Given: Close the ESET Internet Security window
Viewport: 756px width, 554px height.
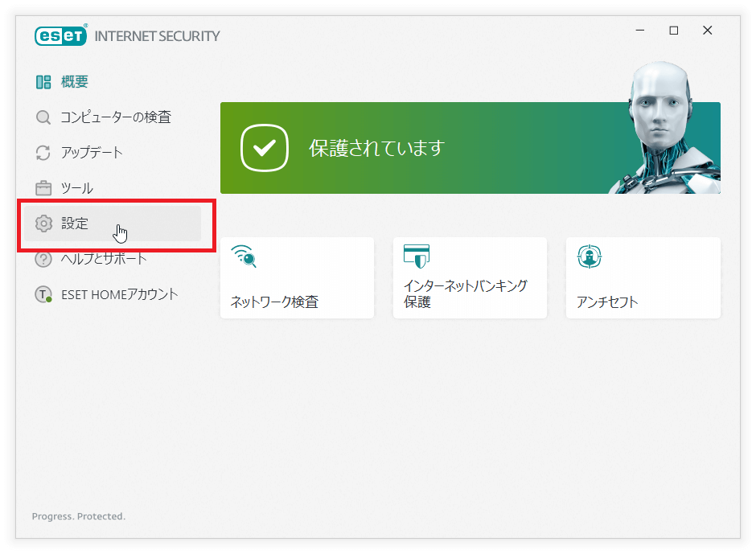Looking at the screenshot, I should tap(708, 31).
